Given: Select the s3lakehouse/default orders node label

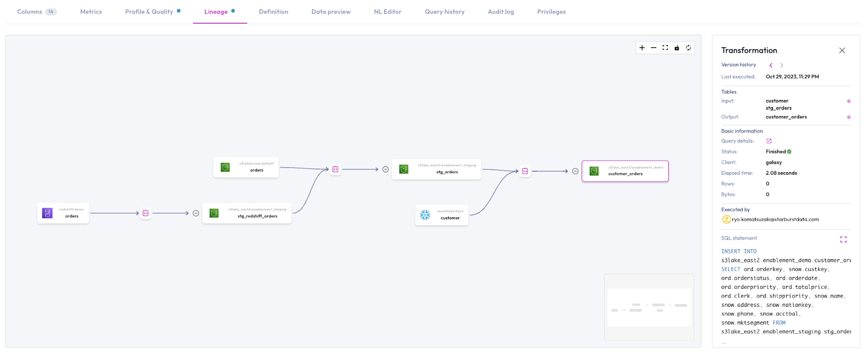Looking at the screenshot, I should (x=257, y=170).
